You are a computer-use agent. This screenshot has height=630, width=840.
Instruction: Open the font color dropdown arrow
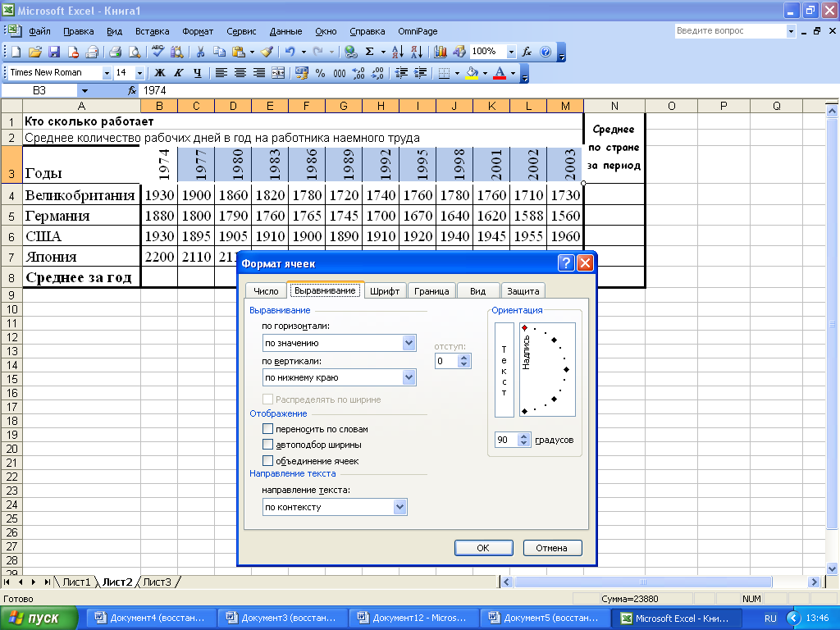514,73
